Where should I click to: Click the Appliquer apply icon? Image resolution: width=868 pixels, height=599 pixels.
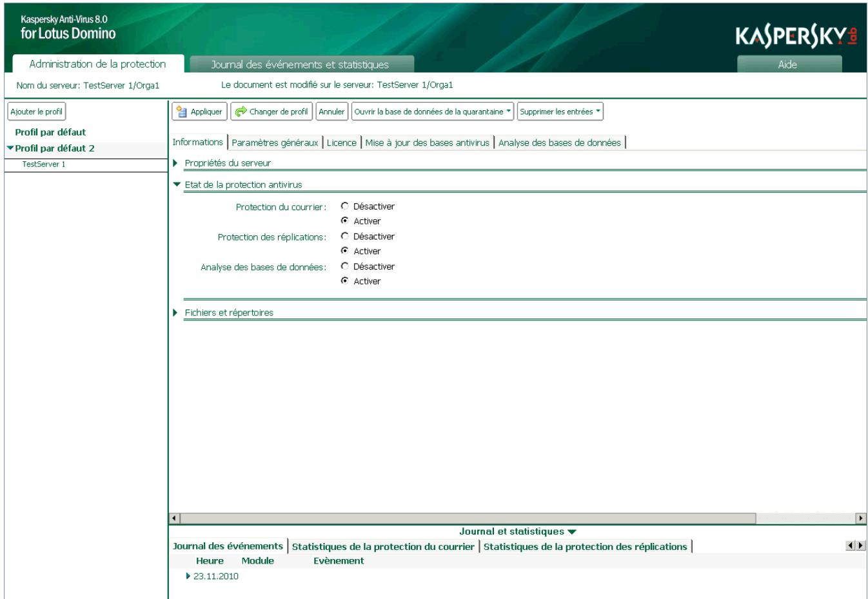click(182, 112)
